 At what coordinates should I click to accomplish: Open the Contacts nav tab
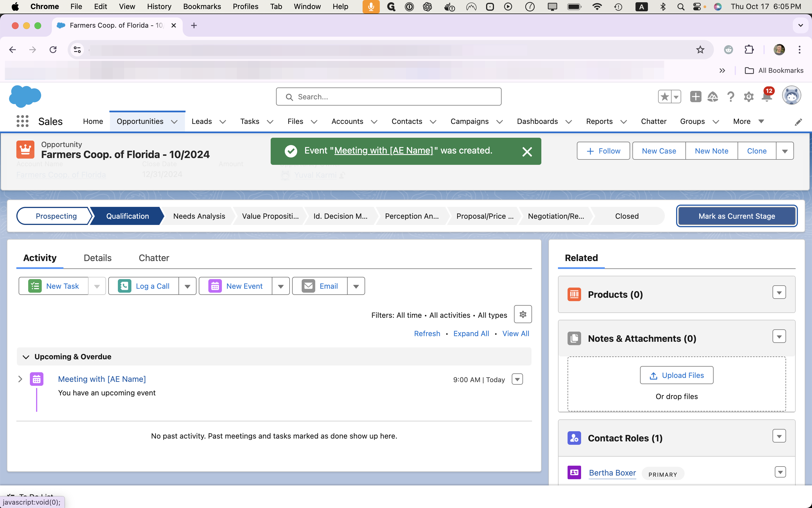click(x=407, y=121)
